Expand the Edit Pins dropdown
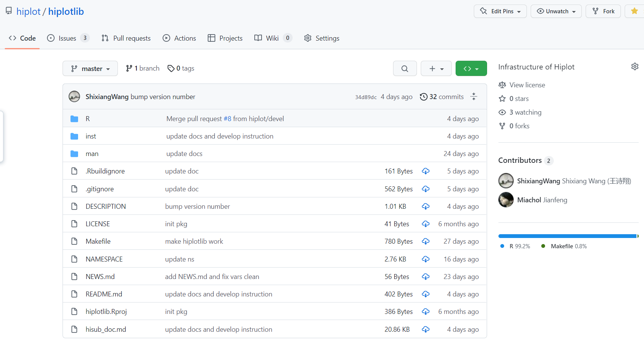The width and height of the screenshot is (644, 342). [500, 11]
